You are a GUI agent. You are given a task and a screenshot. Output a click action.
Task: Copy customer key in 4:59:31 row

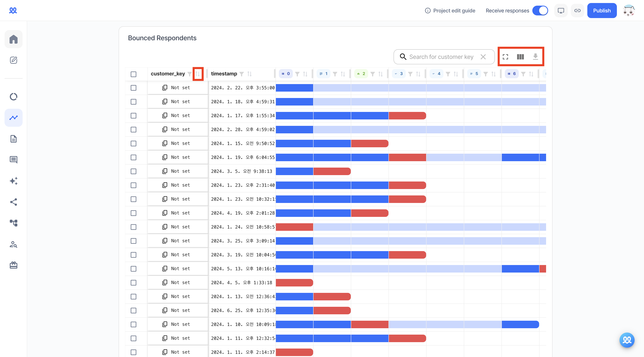point(165,102)
